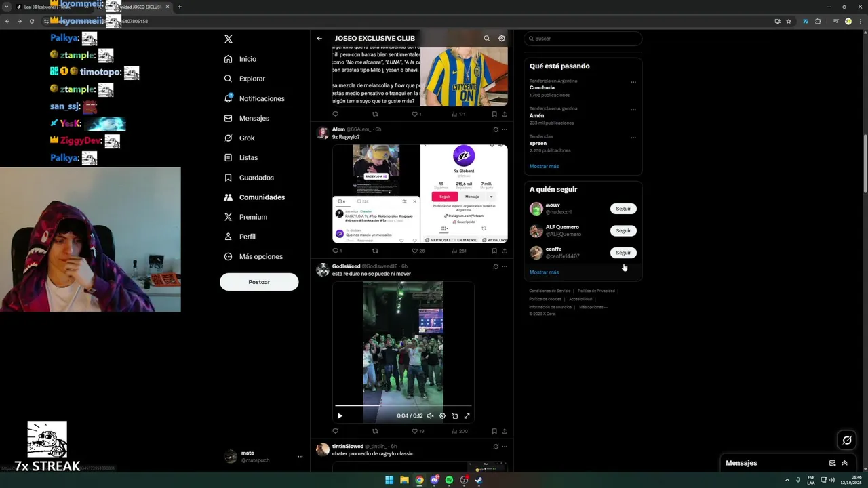
Task: Open options for the Amén trend
Action: [x=633, y=110]
